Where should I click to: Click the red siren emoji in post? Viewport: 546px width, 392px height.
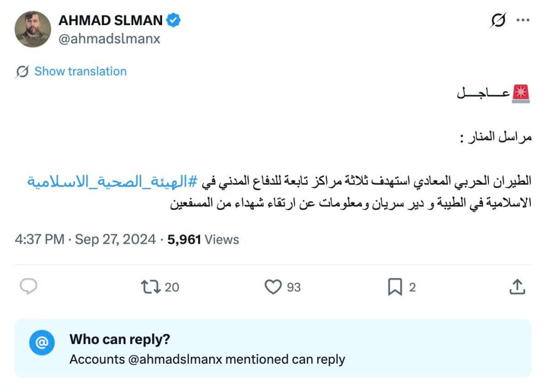(521, 94)
